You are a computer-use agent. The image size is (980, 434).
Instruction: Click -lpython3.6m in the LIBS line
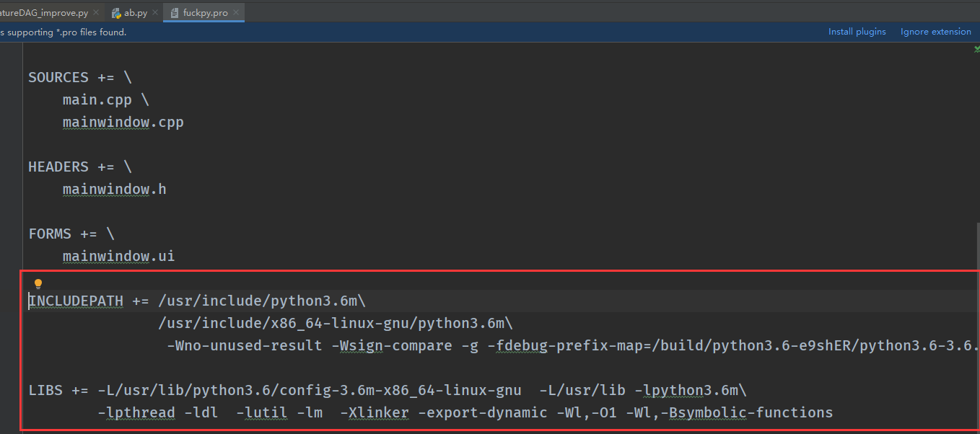point(689,390)
